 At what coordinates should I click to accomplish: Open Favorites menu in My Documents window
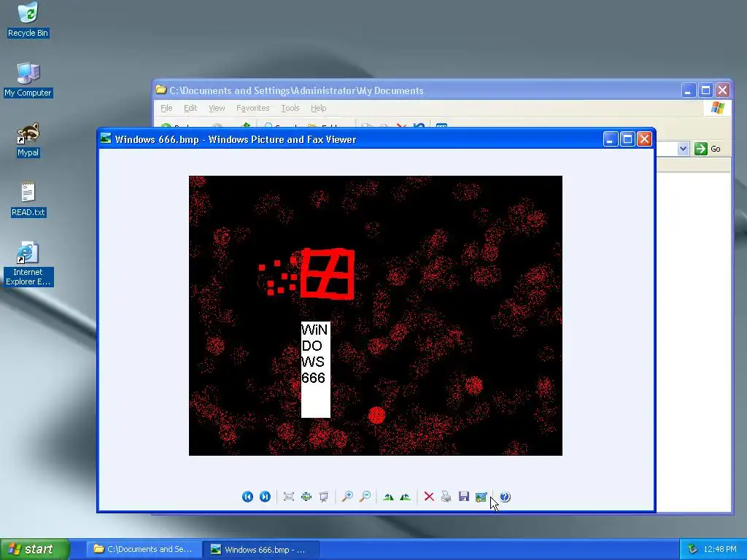253,108
